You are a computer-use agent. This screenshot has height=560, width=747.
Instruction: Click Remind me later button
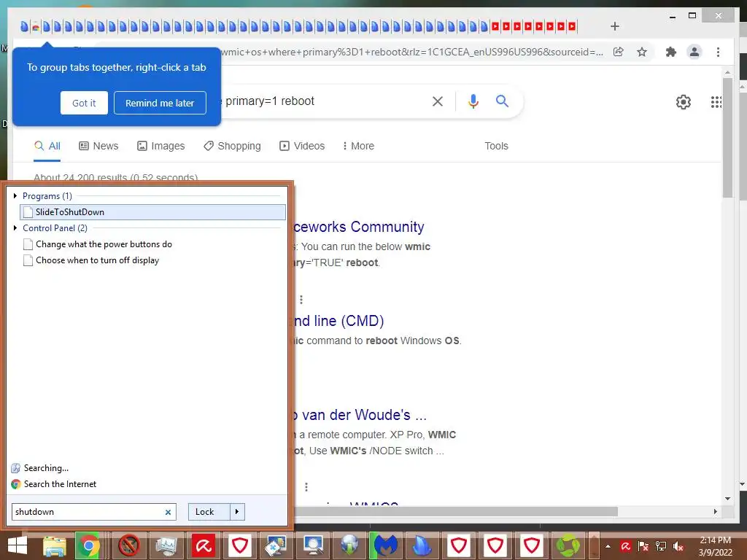(160, 103)
